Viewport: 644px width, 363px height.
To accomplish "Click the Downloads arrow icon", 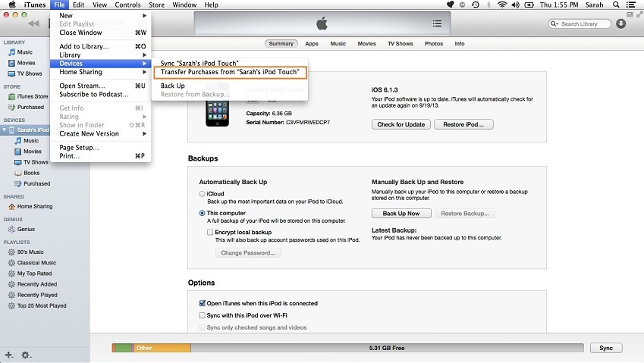I will click(x=620, y=23).
